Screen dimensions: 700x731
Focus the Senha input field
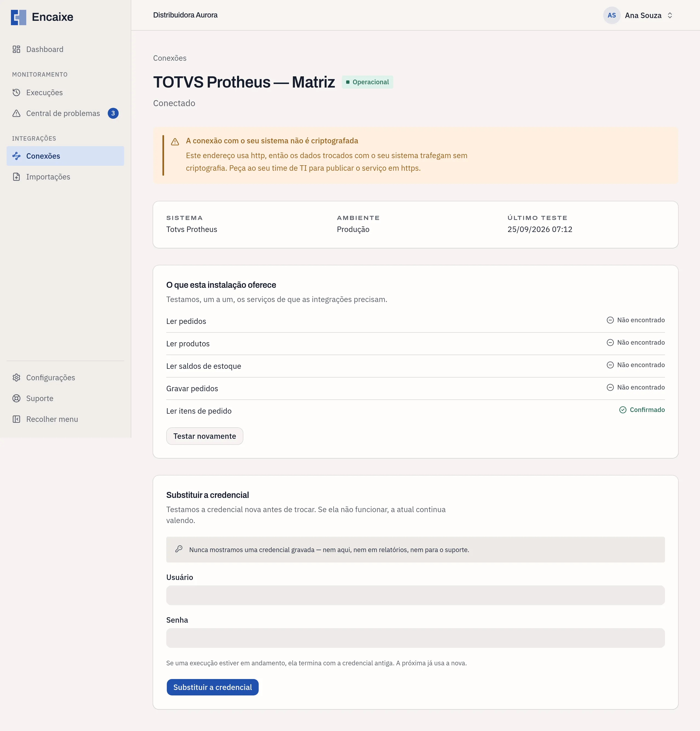(x=415, y=638)
